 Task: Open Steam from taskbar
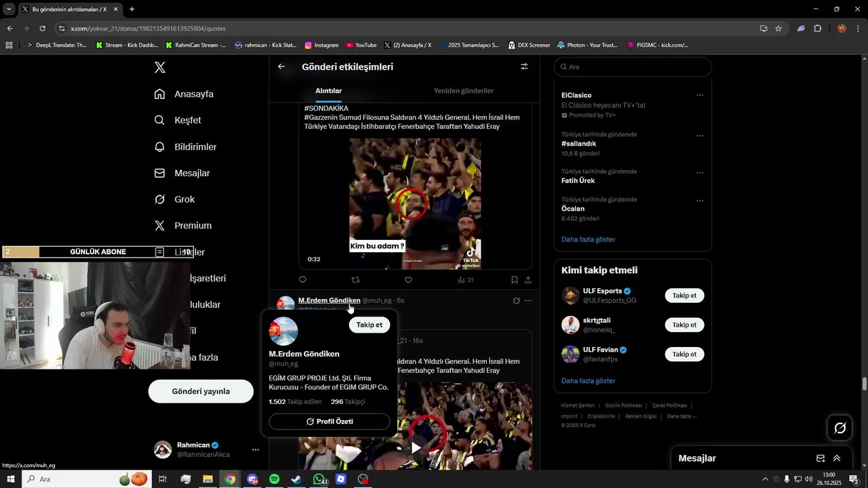(x=296, y=479)
